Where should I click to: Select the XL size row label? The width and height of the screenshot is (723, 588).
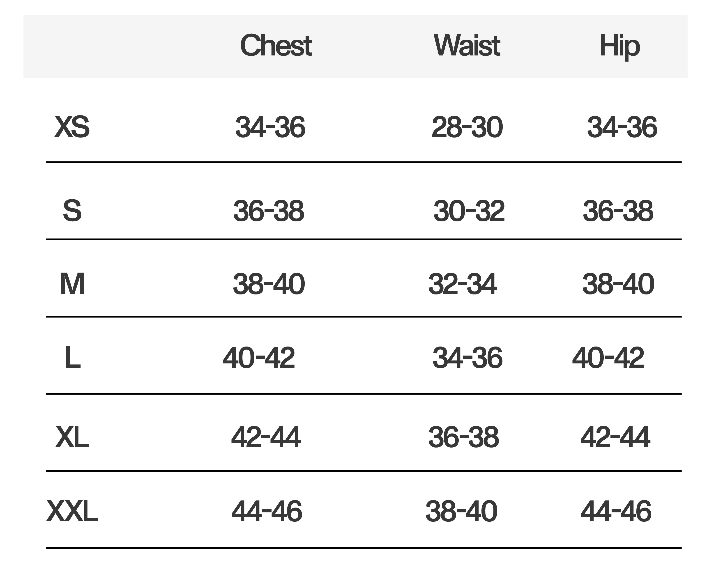click(72, 437)
